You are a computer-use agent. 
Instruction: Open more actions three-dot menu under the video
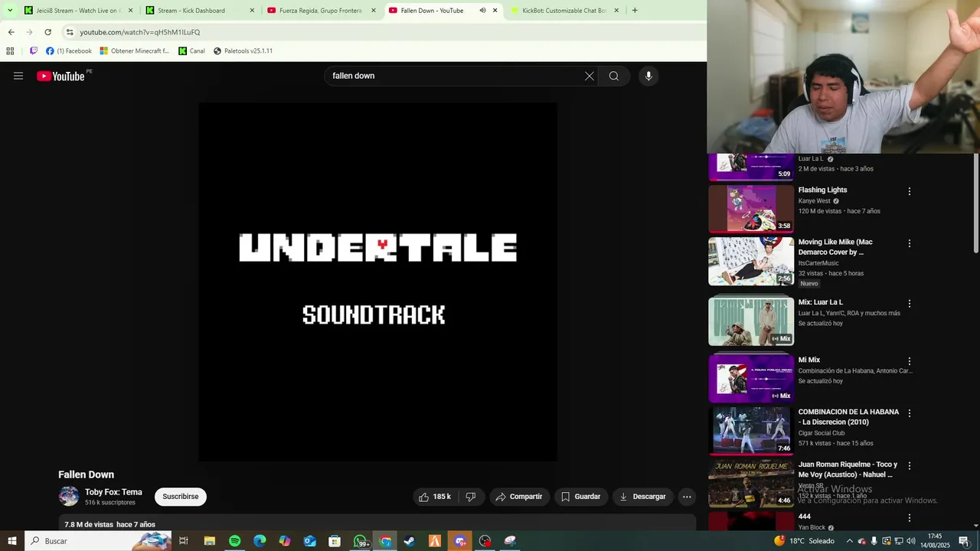tap(687, 497)
